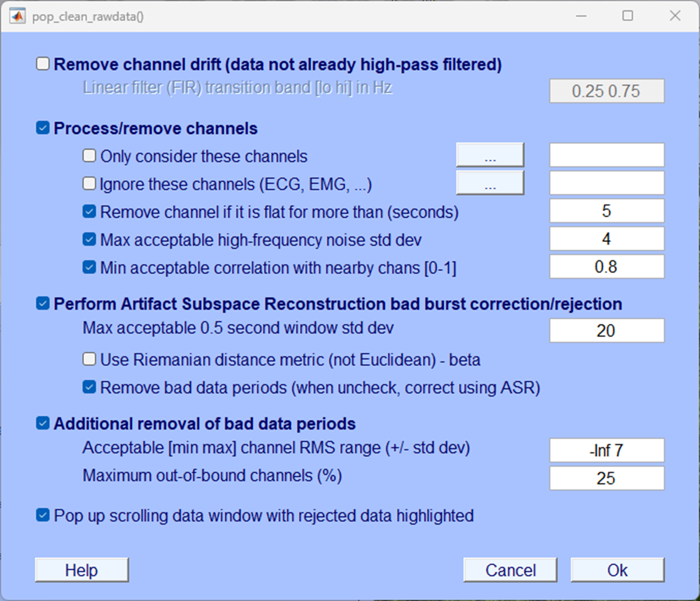Disable Artifact Subspace Reconstruction correction
Image resolution: width=700 pixels, height=601 pixels.
click(x=42, y=303)
